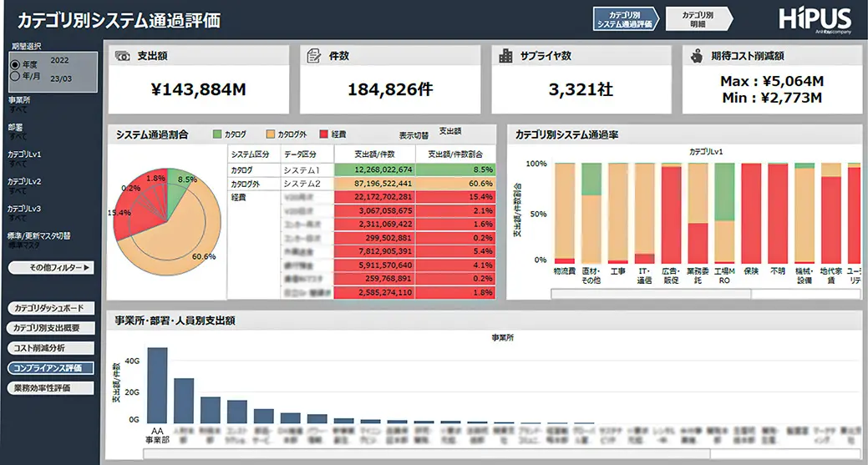
Task: Open the 23/03 year-month selector
Action: click(x=61, y=78)
